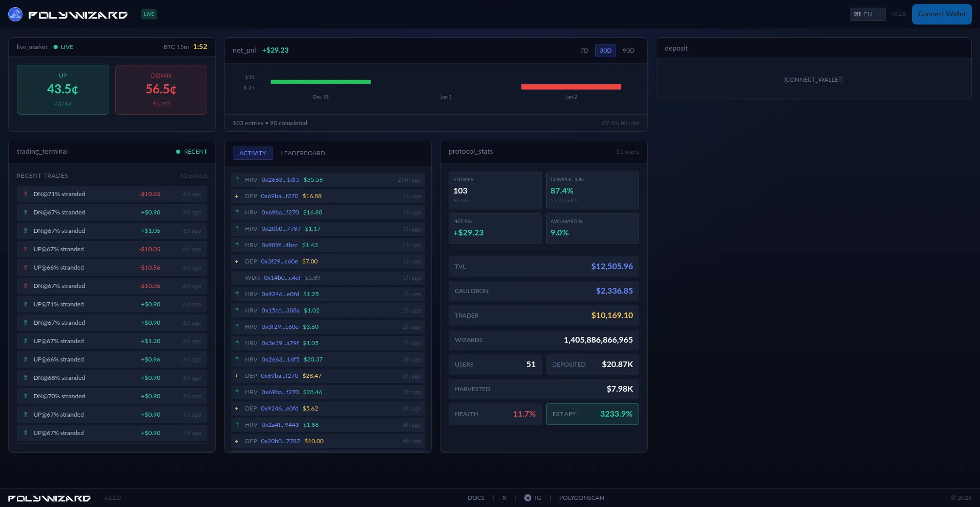Screen dimensions: 980x507
Task: Choose the DOWN 56.5¢ market card
Action: 161,90
